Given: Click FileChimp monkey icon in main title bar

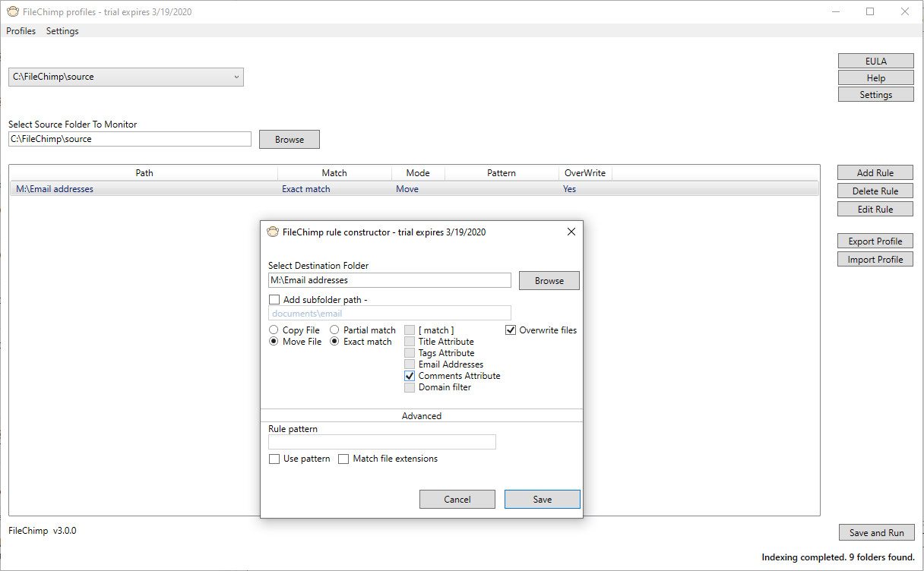Looking at the screenshot, I should pos(12,11).
